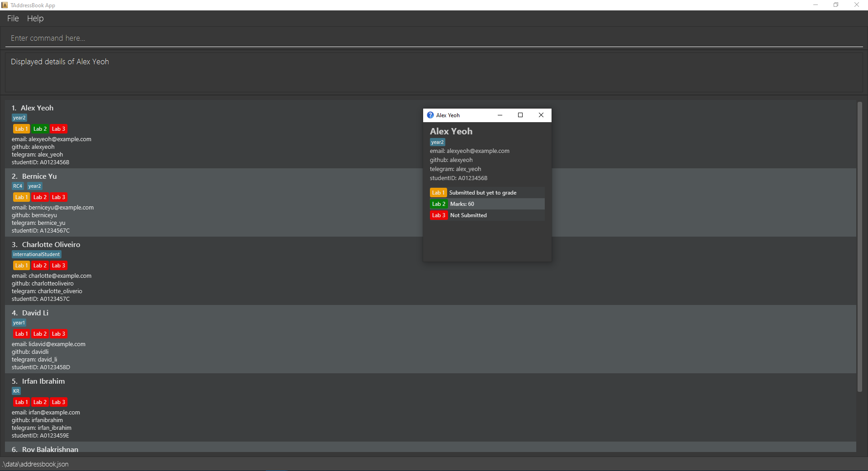
Task: Click the red Lab 1 badge under David Li
Action: pyautogui.click(x=21, y=334)
